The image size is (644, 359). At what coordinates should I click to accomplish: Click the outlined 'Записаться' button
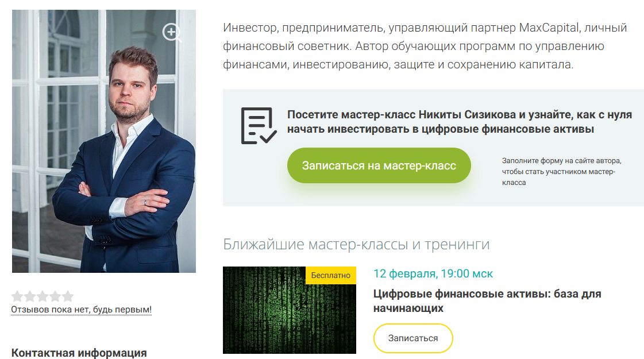point(412,338)
